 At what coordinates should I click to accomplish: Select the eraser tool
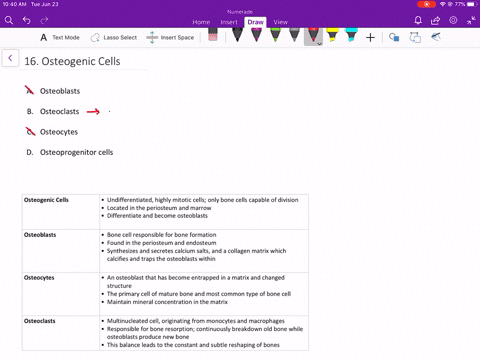coord(213,35)
